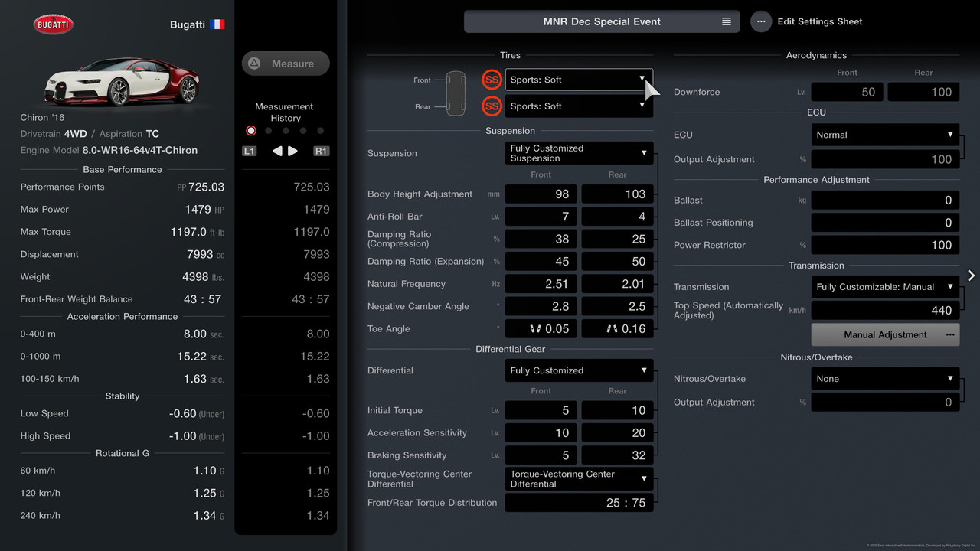
Task: Open the ellipsis menu beside Edit Settings Sheet
Action: [760, 21]
